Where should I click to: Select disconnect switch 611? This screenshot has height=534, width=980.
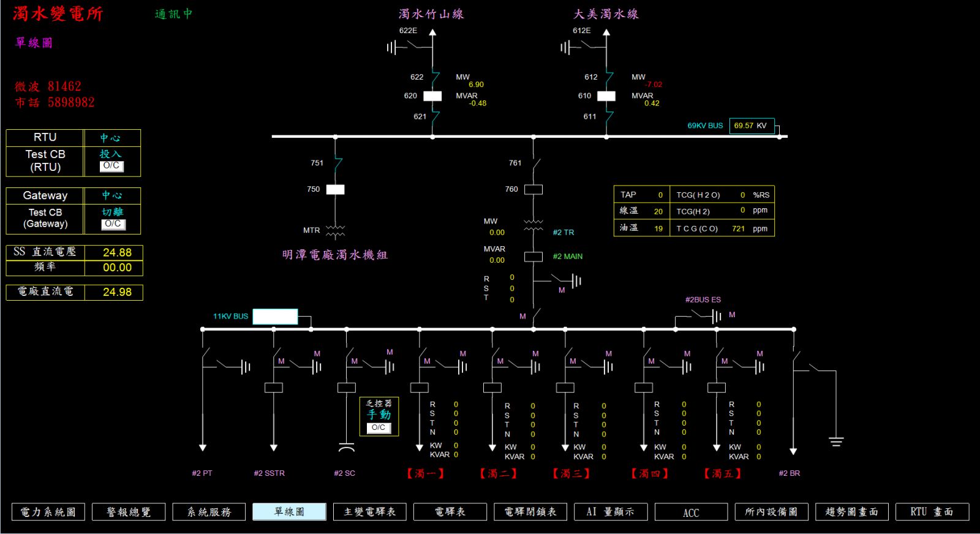pos(609,117)
